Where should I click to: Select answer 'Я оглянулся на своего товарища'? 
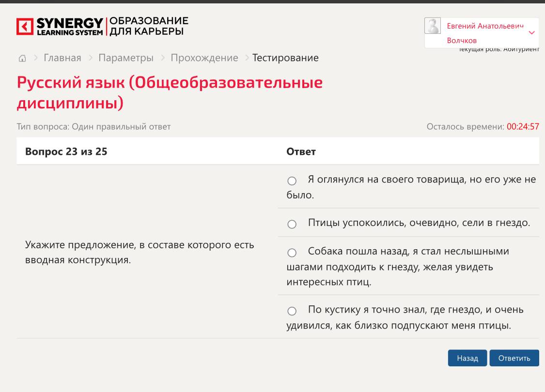click(x=292, y=181)
